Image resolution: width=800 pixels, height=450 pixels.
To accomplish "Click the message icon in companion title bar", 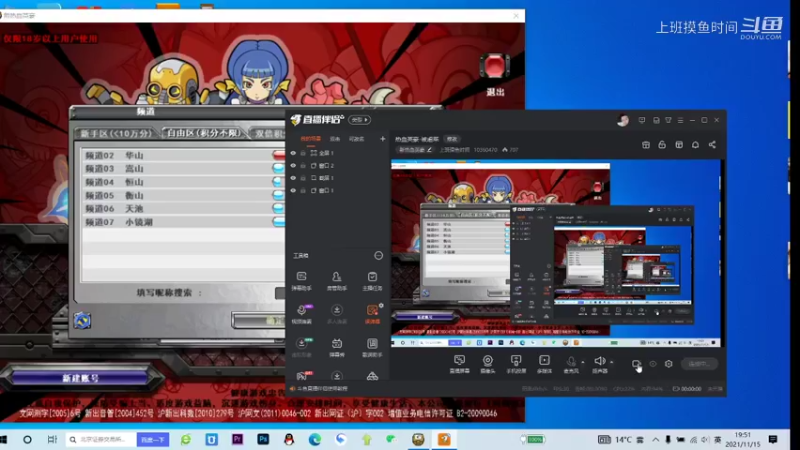I will click(x=642, y=120).
